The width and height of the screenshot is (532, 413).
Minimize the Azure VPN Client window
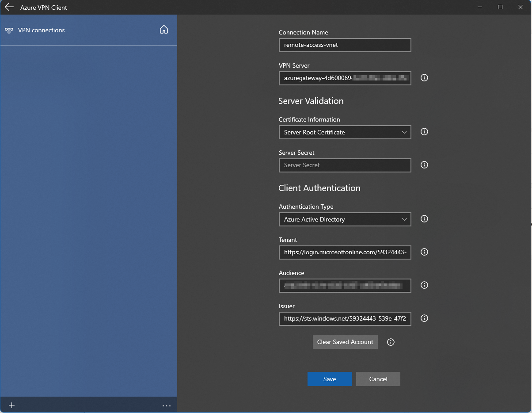(x=480, y=7)
